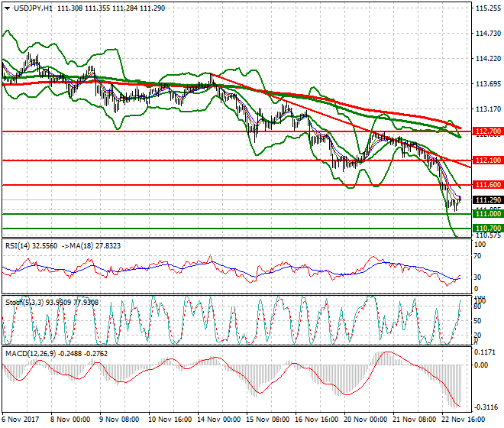Select the green 110.700 support level label
Image resolution: width=504 pixels, height=428 pixels.
point(488,229)
